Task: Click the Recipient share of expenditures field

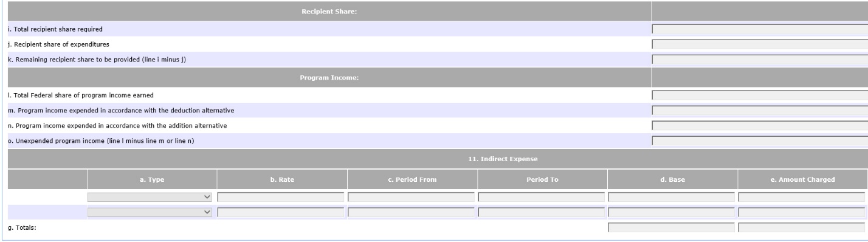Action: [760, 44]
